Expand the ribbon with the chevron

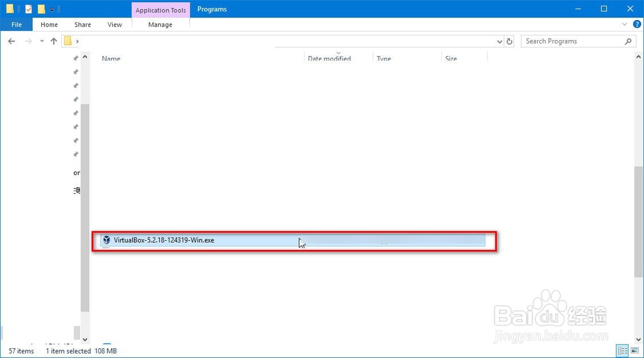click(x=624, y=24)
